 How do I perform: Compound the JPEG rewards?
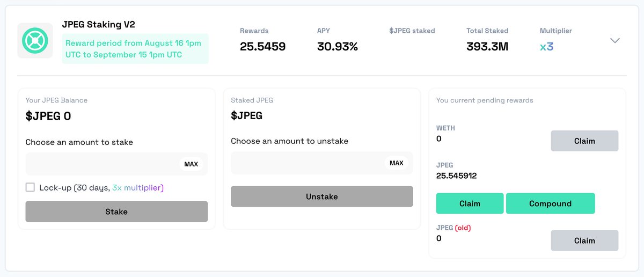[550, 203]
